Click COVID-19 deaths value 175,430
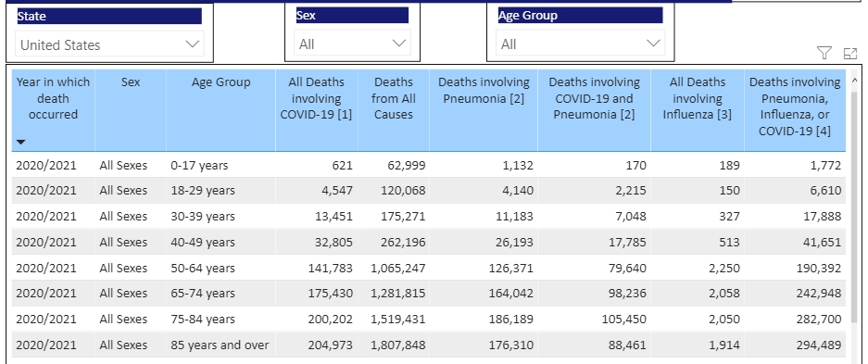Image resolution: width=868 pixels, height=364 pixels. (331, 294)
